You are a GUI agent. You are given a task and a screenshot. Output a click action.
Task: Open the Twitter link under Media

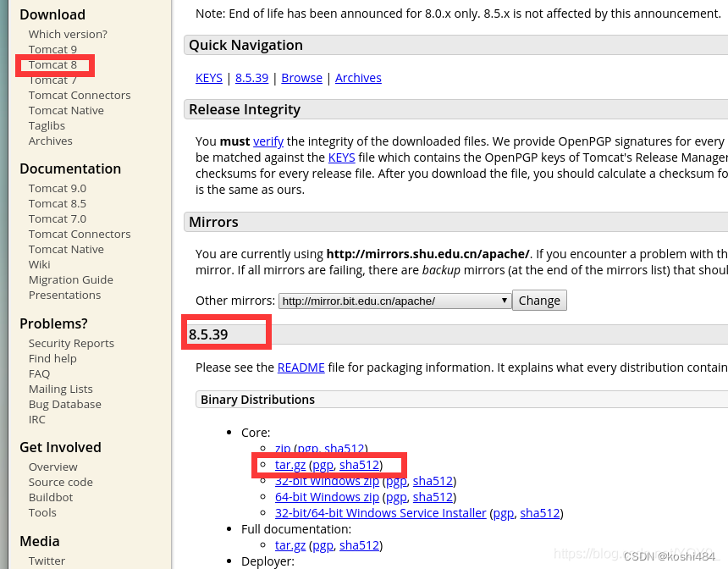[x=47, y=561]
